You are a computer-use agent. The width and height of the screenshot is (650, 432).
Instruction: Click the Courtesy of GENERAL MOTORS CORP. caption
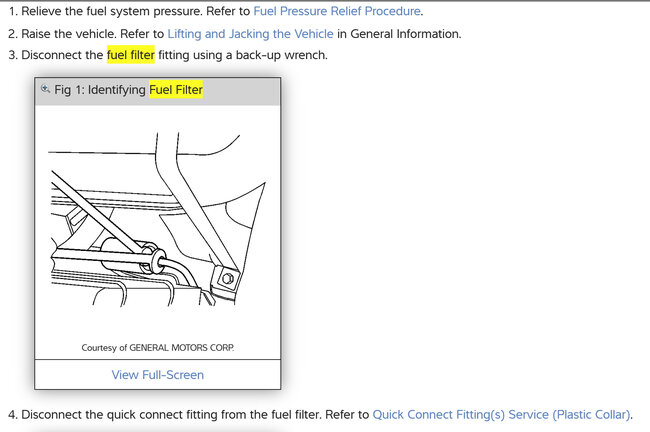coord(158,347)
